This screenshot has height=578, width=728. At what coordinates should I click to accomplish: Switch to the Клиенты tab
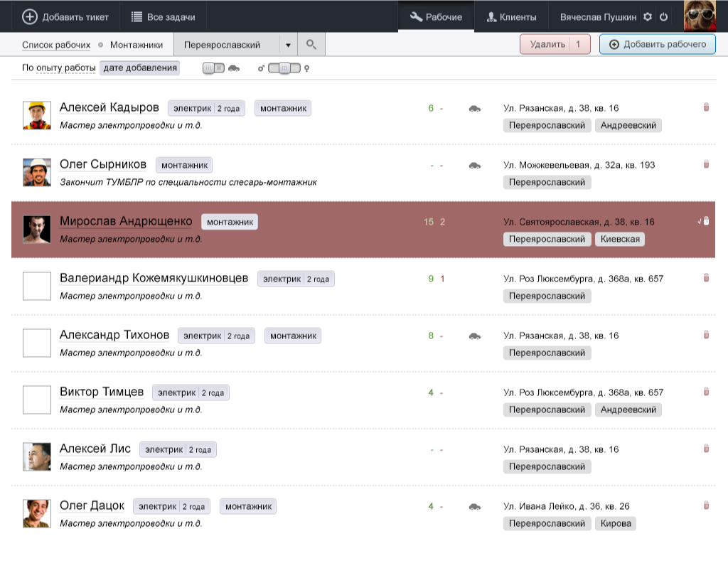(510, 16)
